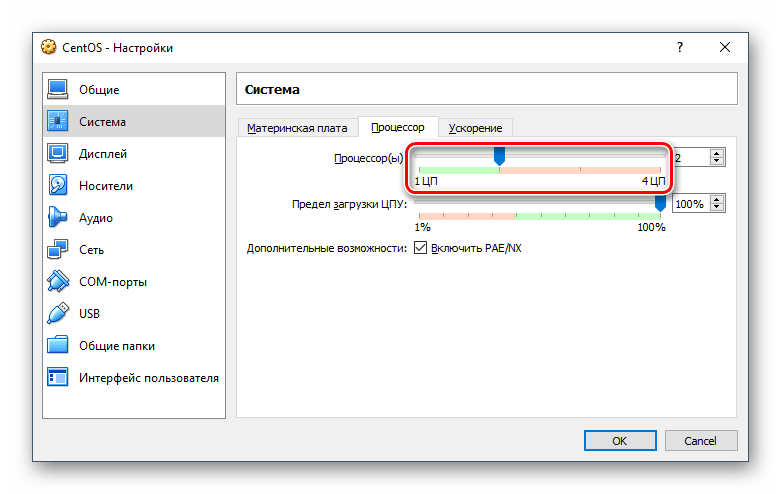The image size is (781, 494).
Task: Click the Процессор(ы) slider handle
Action: click(x=500, y=156)
